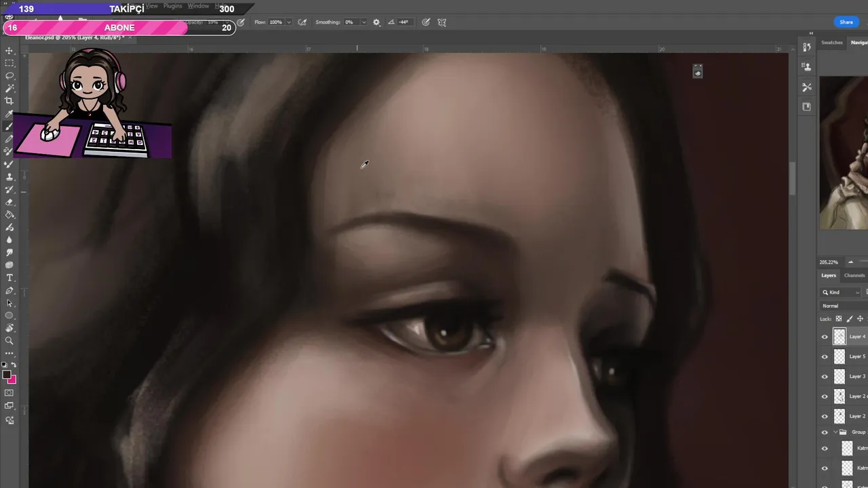Open the symmetry butterfly options
This screenshot has height=488, width=868.
[x=441, y=22]
